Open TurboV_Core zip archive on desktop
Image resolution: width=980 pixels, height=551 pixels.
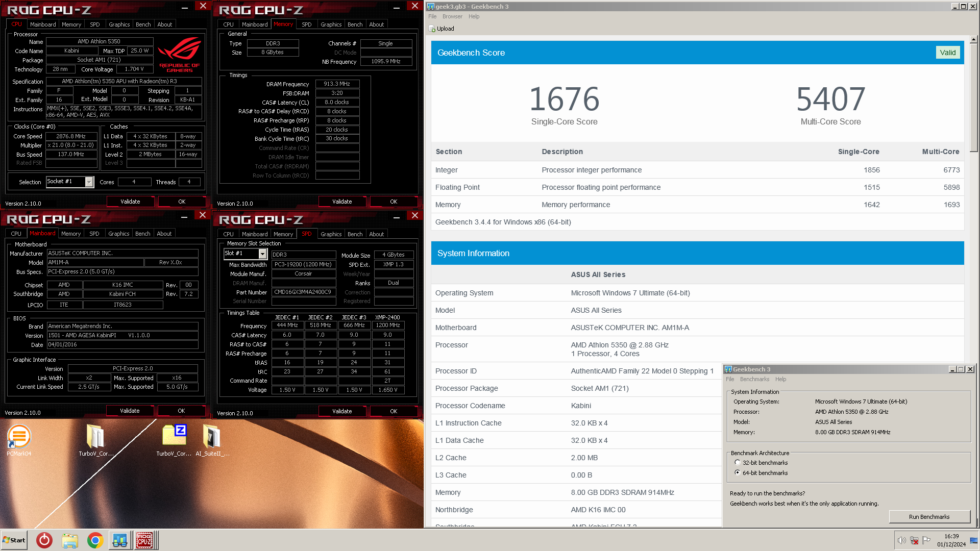click(174, 441)
